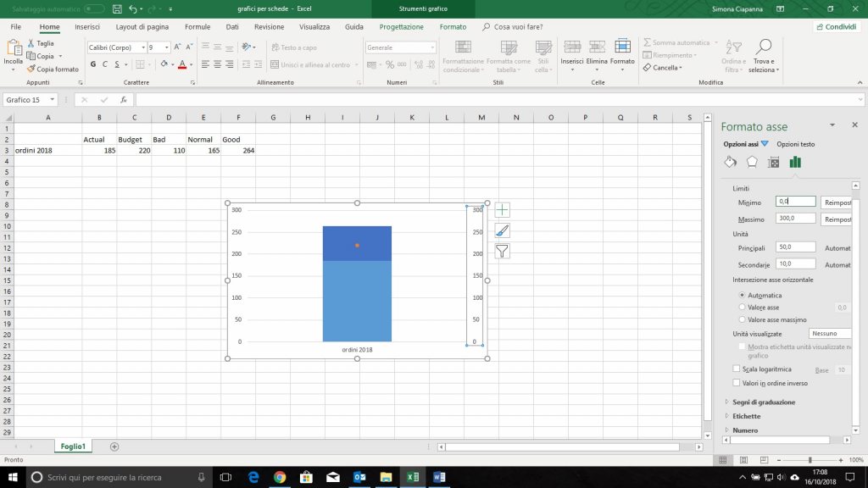Image resolution: width=868 pixels, height=488 pixels.
Task: Click the Taglia scissors icon
Action: (x=31, y=42)
